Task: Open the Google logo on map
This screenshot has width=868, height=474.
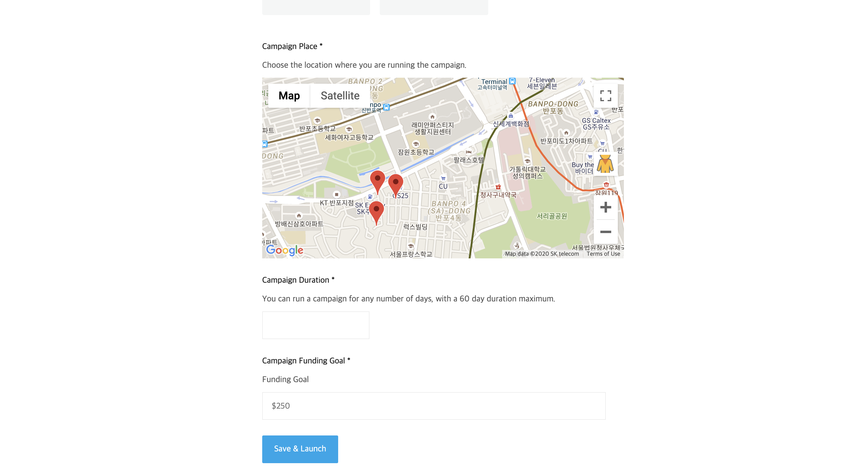Action: point(285,250)
